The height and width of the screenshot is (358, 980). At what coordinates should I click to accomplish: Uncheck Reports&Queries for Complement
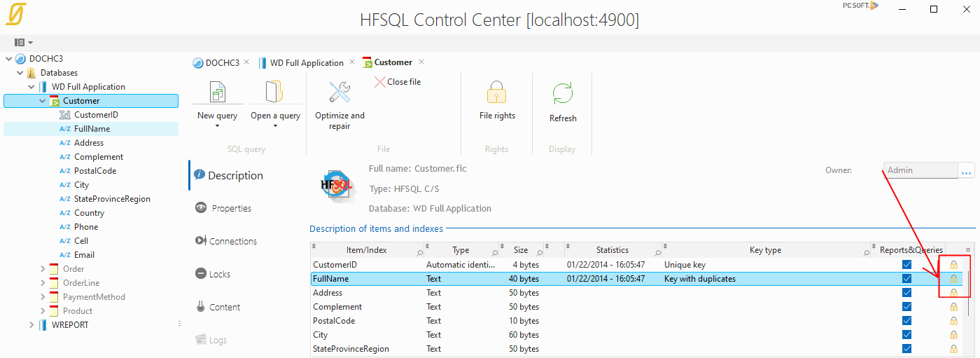[x=907, y=307]
